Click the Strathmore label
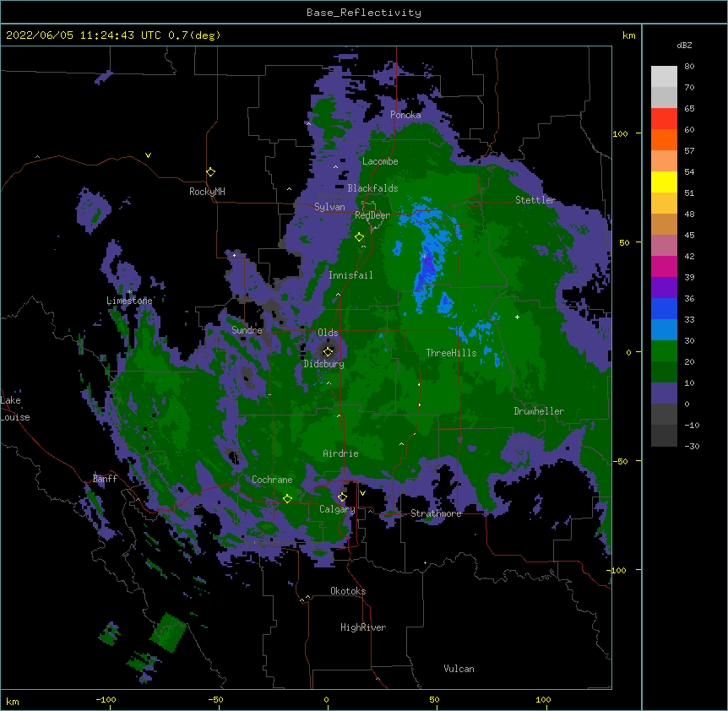 click(x=436, y=513)
